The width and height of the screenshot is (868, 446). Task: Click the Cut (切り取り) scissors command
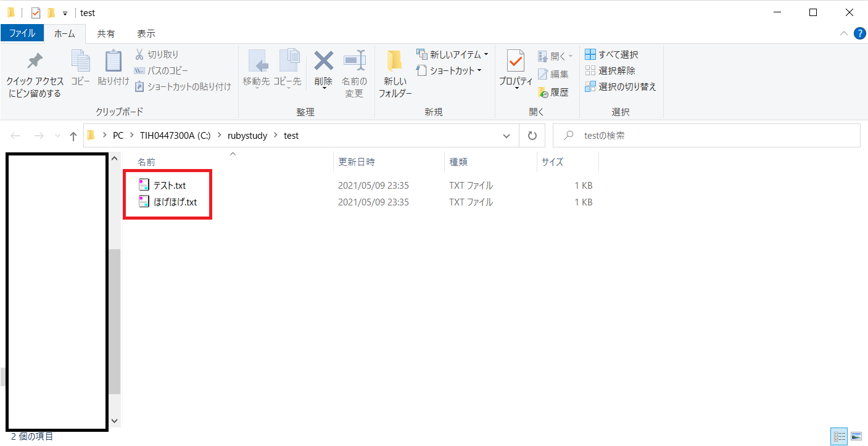[157, 55]
